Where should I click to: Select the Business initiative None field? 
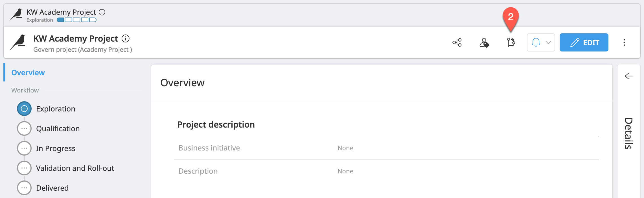coord(345,148)
